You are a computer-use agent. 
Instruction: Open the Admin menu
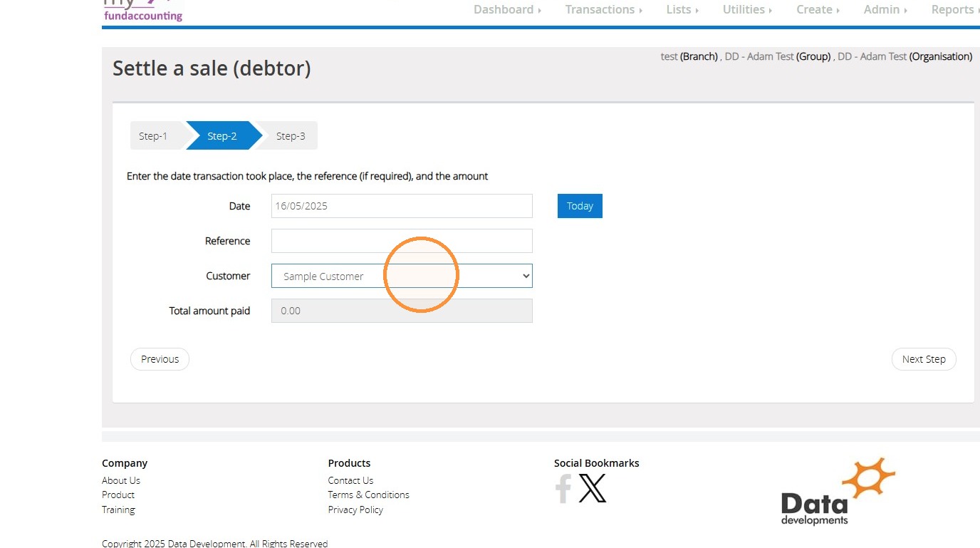click(x=885, y=9)
